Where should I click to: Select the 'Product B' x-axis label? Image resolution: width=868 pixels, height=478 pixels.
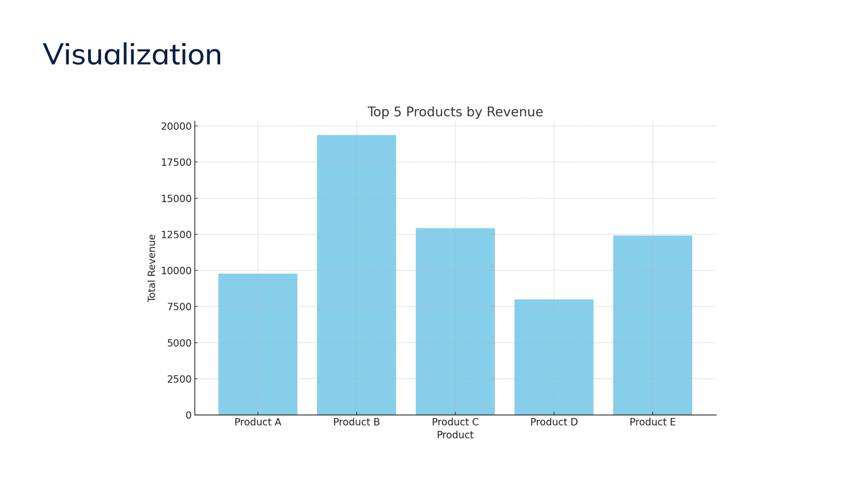[x=356, y=422]
